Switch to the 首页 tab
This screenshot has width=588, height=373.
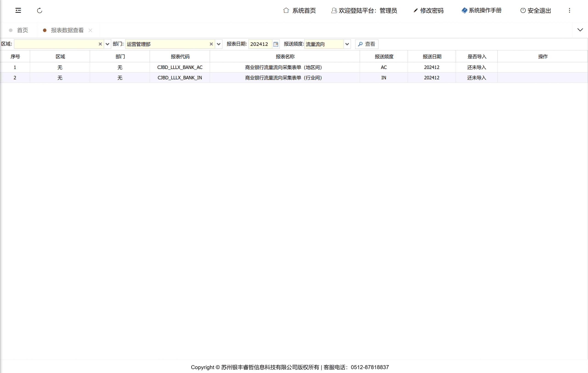click(22, 30)
